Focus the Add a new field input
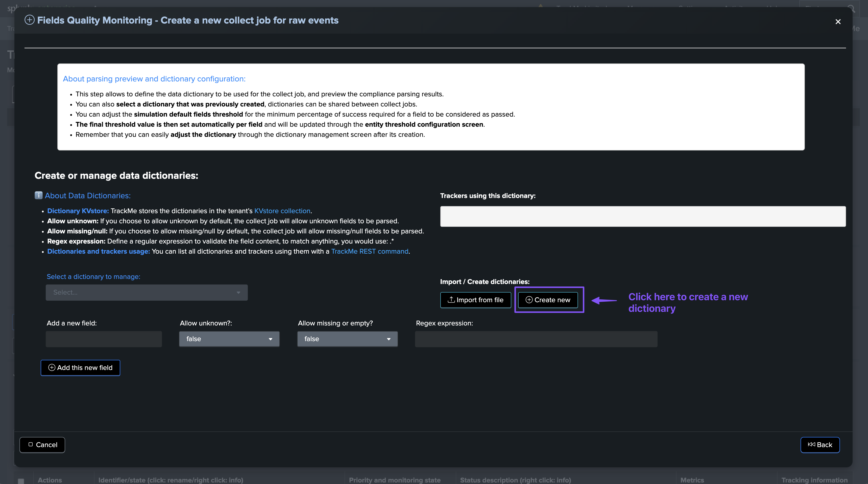The image size is (868, 484). click(104, 339)
